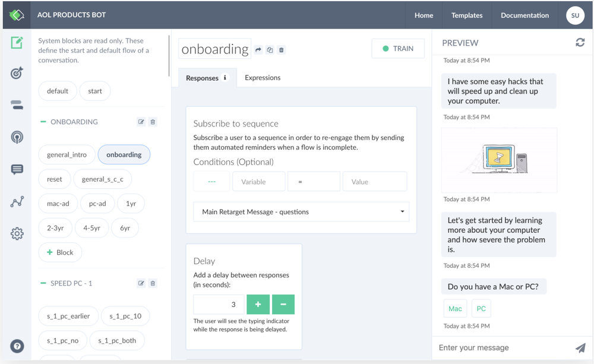The height and width of the screenshot is (364, 594).
Task: Select the mac-ad block
Action: click(58, 204)
